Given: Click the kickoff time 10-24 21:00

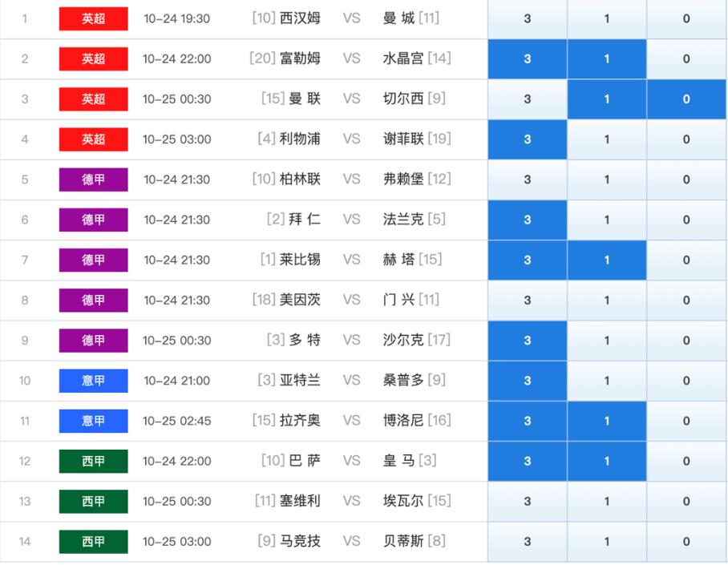Looking at the screenshot, I should point(177,381).
